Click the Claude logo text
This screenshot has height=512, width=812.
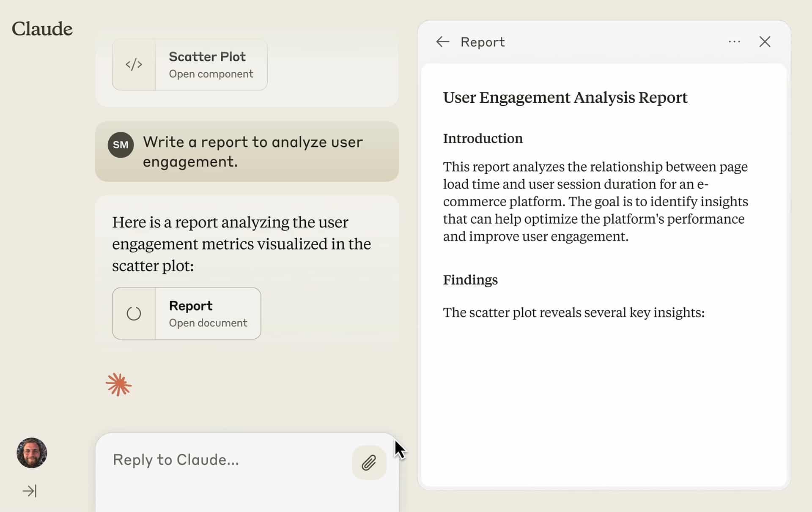coord(42,29)
